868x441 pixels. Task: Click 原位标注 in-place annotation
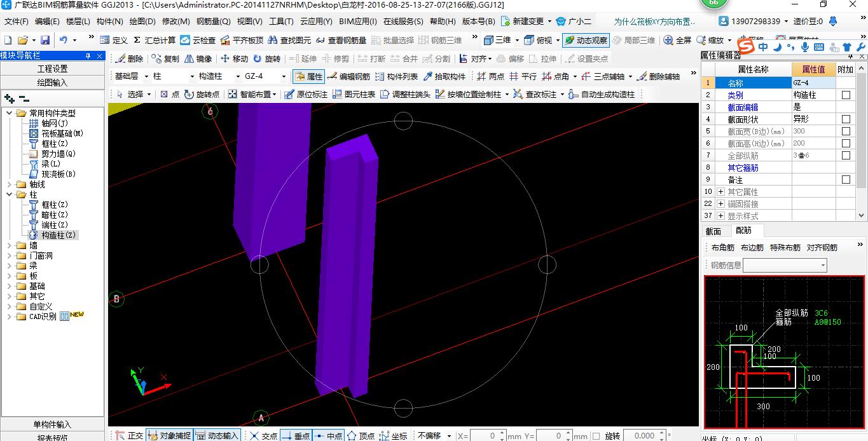pyautogui.click(x=305, y=94)
